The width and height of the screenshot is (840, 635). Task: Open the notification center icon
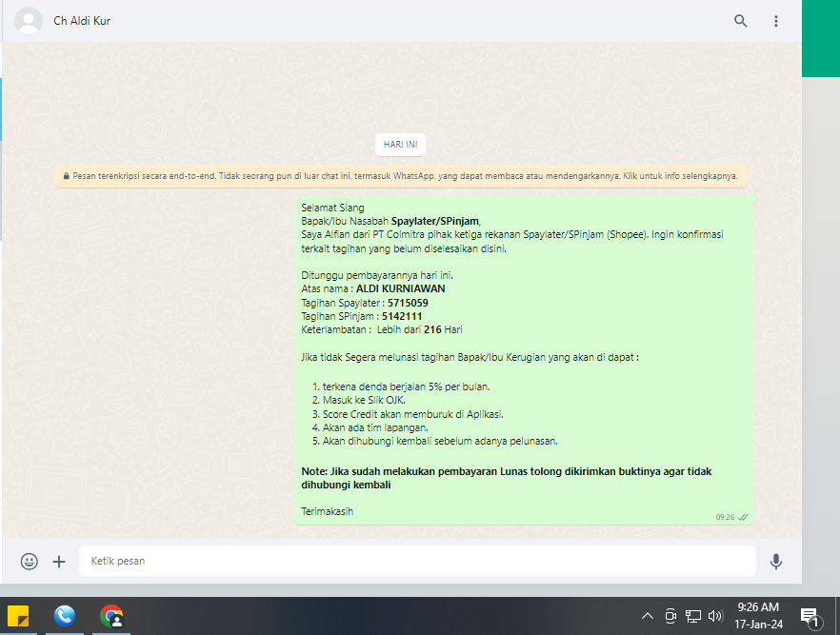[x=810, y=617]
